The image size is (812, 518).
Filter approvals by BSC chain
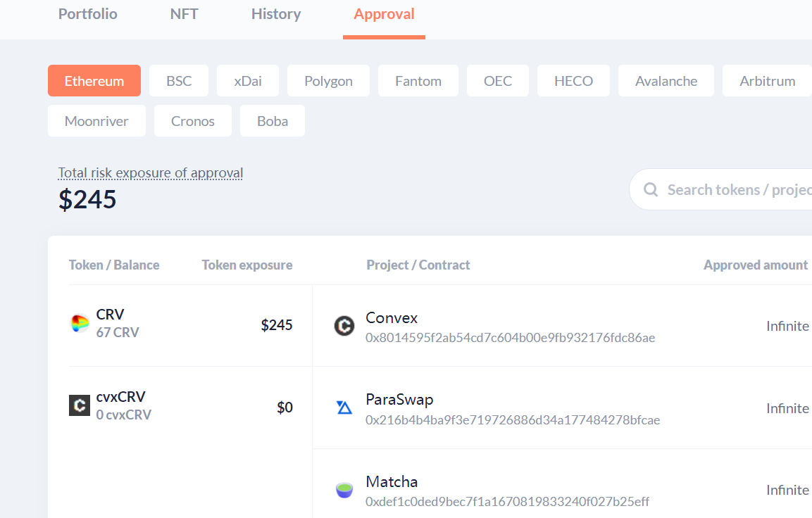[x=179, y=81]
